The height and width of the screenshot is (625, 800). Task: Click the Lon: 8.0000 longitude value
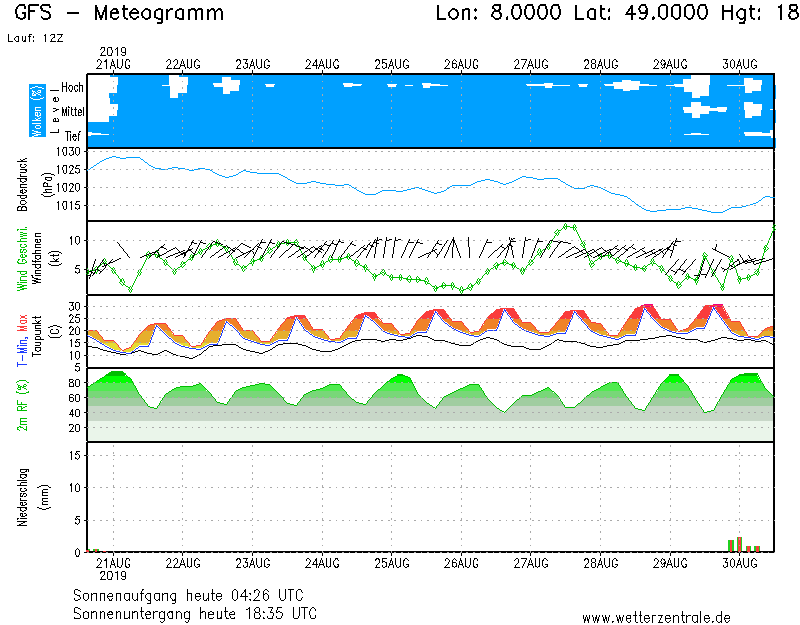point(504,14)
